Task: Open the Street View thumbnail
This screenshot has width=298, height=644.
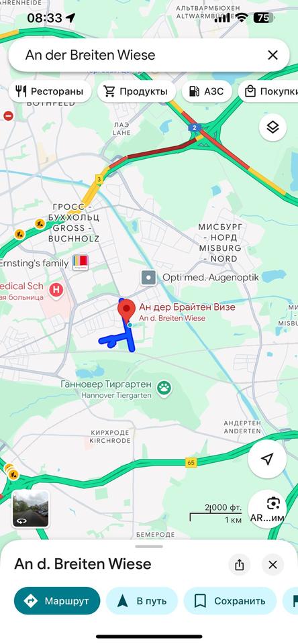Action: (30, 509)
